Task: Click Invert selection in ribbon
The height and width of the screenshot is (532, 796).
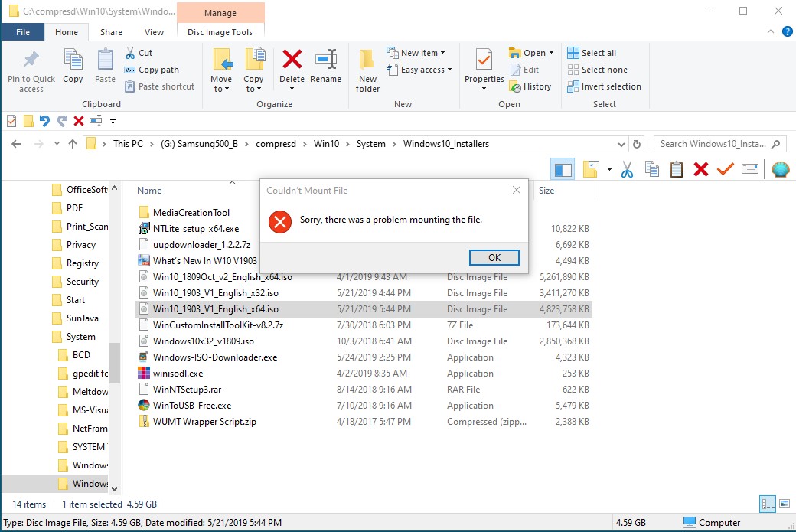Action: [604, 86]
